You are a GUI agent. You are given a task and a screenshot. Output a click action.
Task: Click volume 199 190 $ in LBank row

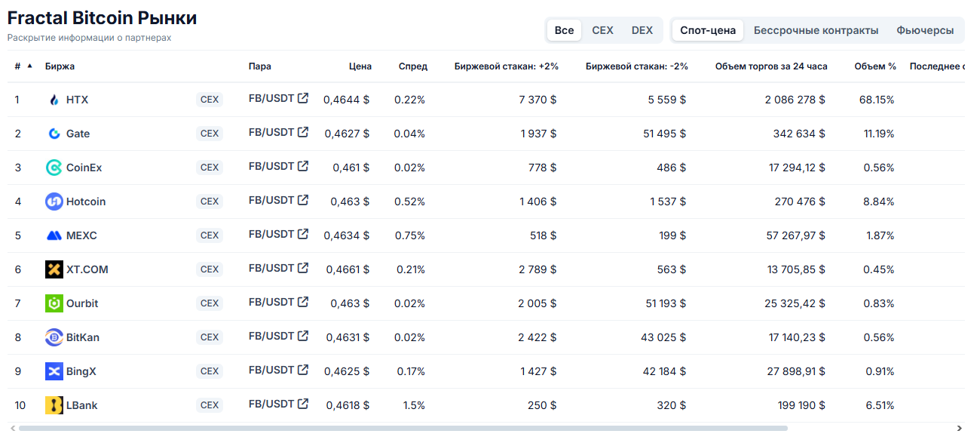pyautogui.click(x=801, y=405)
